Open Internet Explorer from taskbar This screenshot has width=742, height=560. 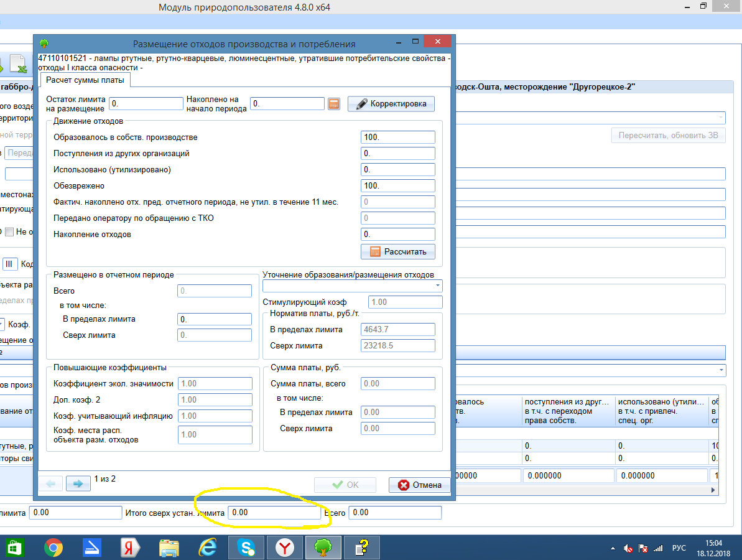pos(208,548)
